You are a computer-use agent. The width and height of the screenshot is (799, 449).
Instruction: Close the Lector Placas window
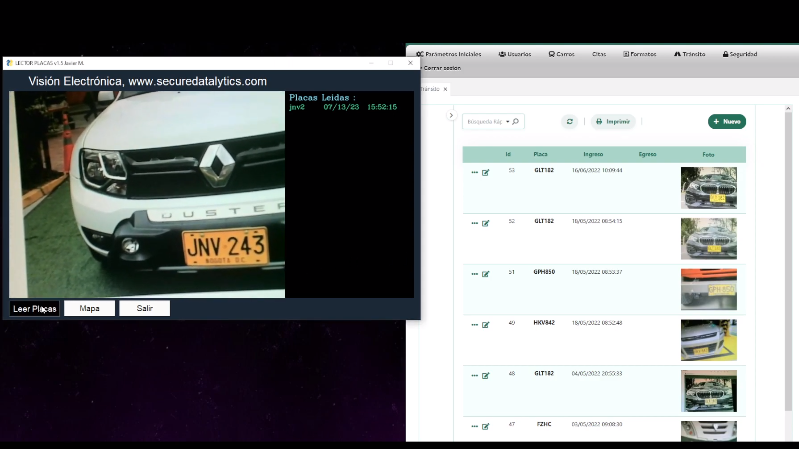tap(410, 63)
